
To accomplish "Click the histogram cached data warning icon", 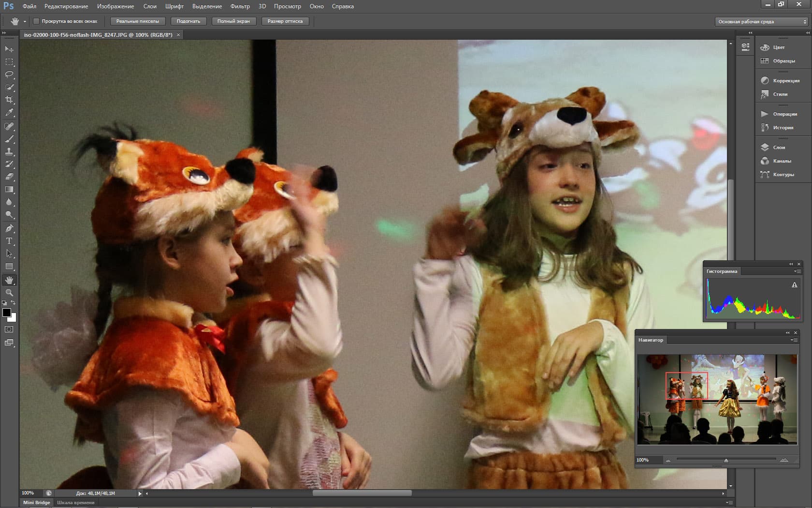I will click(x=794, y=285).
